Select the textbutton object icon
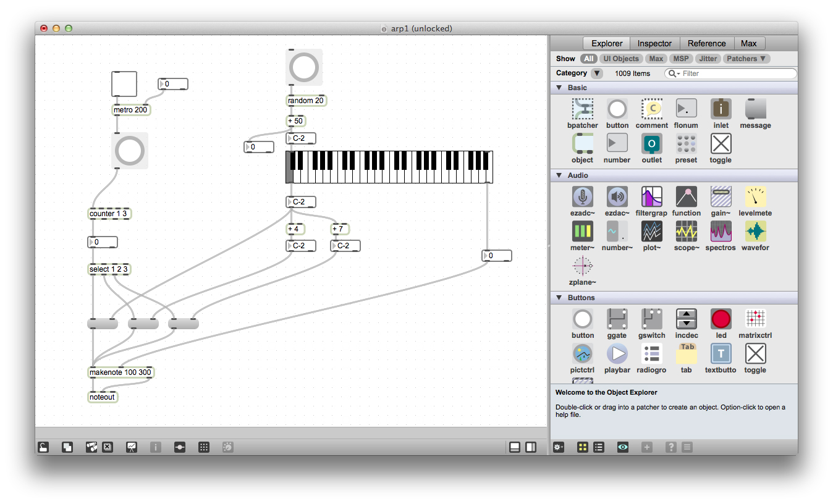The height and width of the screenshot is (504, 833). pos(721,354)
